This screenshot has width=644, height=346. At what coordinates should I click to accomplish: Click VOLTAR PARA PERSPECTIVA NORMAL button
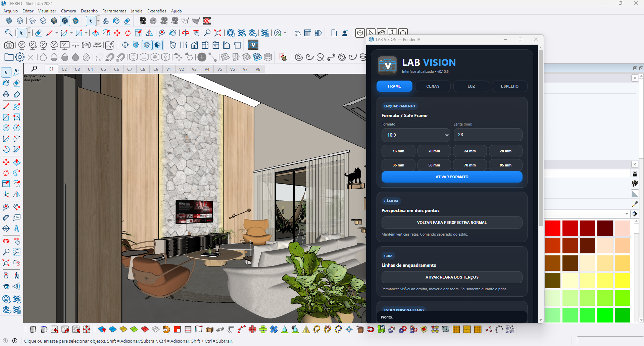[452, 223]
